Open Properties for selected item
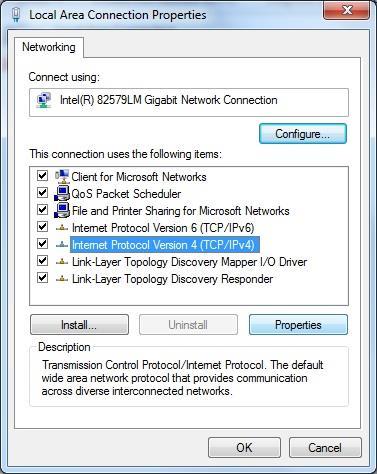Viewport: 377px width, 474px height. click(x=298, y=325)
